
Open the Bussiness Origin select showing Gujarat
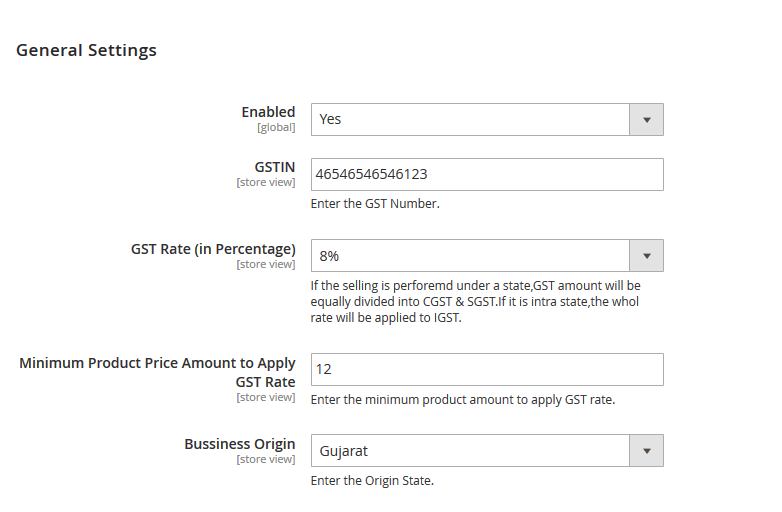(x=470, y=451)
